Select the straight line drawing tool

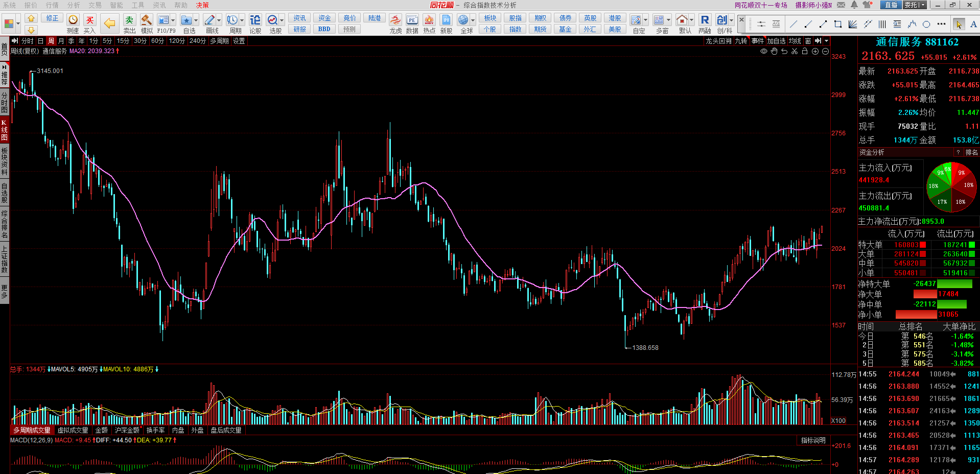(x=794, y=24)
